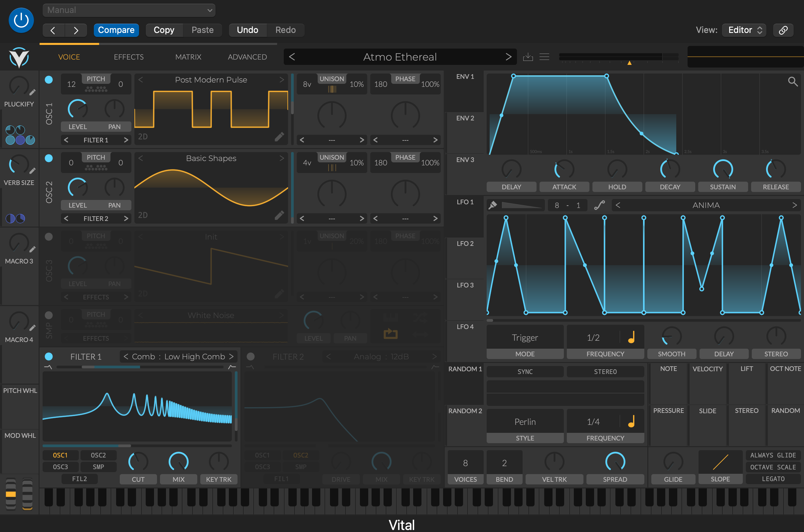Toggle OSC2 input for Filter 1
804x532 pixels.
pyautogui.click(x=98, y=455)
